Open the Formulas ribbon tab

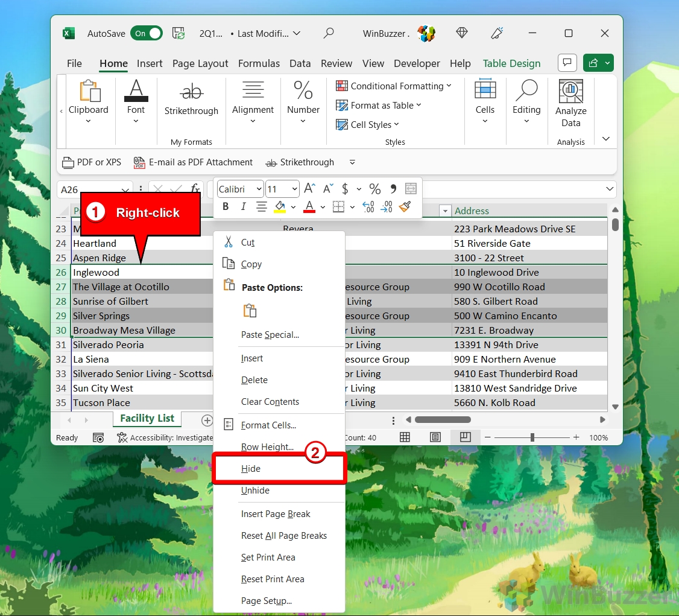259,63
